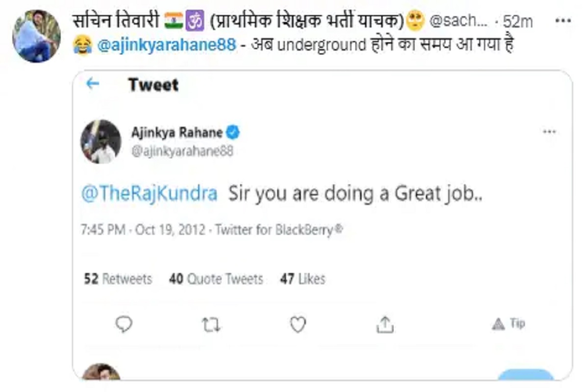Open the 52 Retweets list
This screenshot has width=588, height=392.
(118, 279)
